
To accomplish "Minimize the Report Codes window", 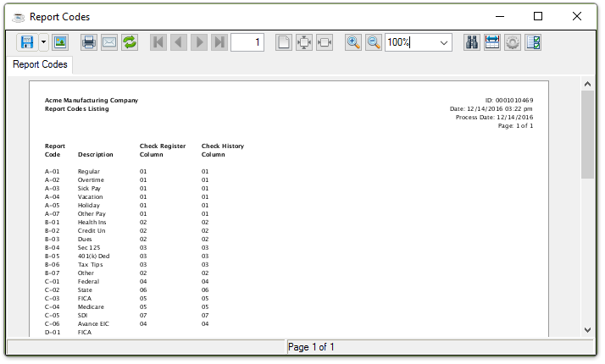I will coord(500,16).
